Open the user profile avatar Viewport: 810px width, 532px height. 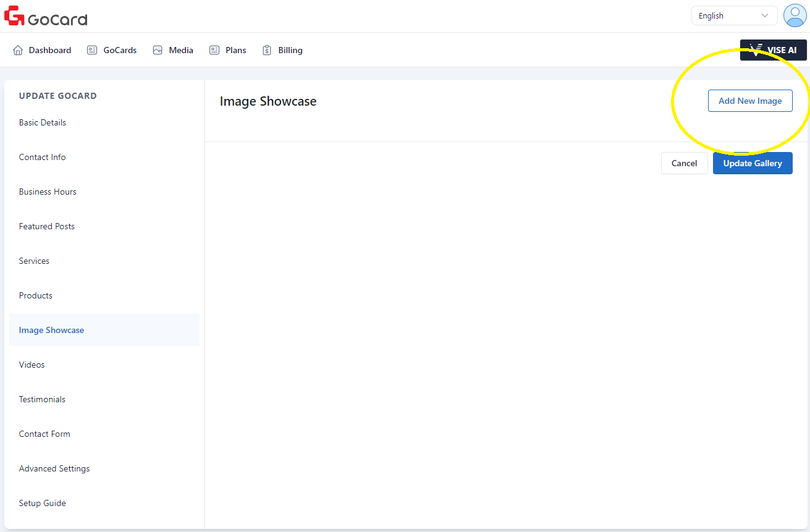pyautogui.click(x=795, y=15)
